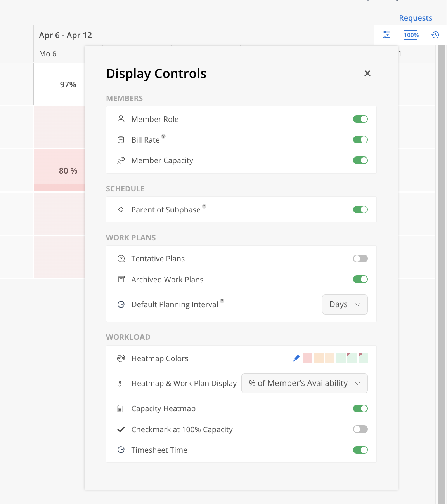Viewport: 447px width, 504px height.
Task: Click the Parent of Subphase help icon
Action: point(204,206)
